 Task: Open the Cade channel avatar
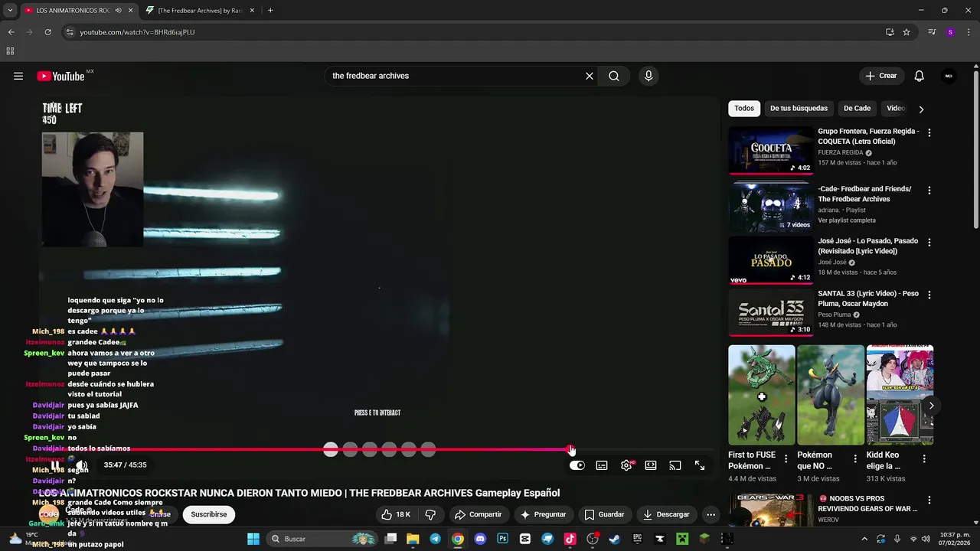[x=49, y=514]
